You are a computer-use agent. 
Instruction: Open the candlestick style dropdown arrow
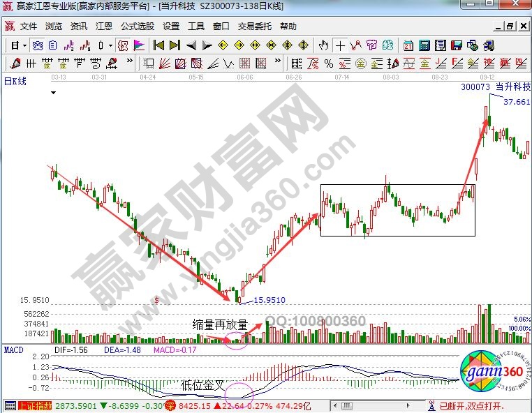(110, 45)
